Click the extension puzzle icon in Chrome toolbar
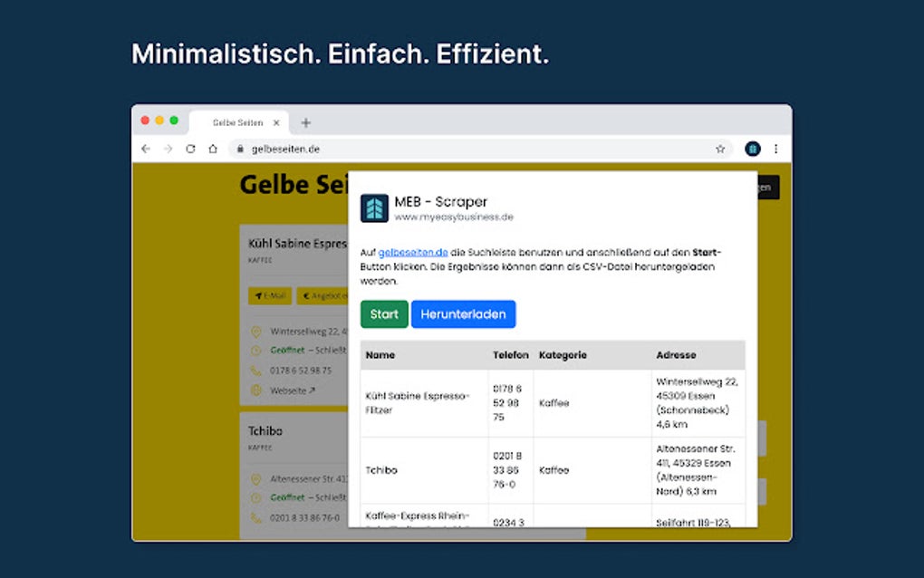This screenshot has width=924, height=578. 754,149
